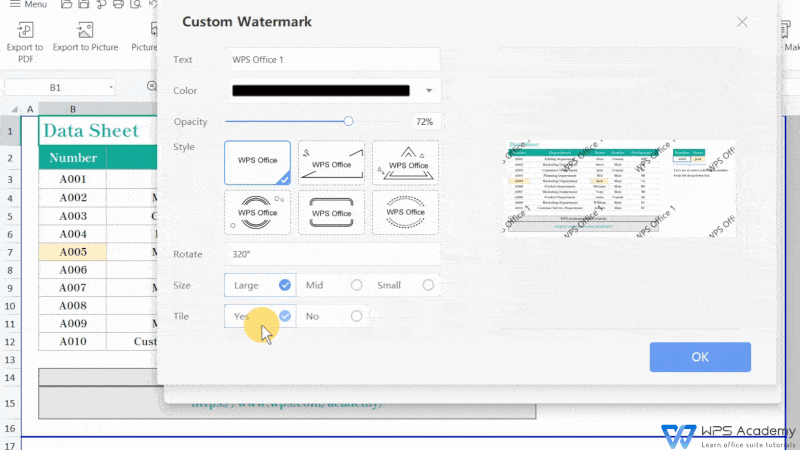Screen dimensions: 800x450
Task: Click the Print Preview icon in quick toolbar
Action: [136, 4]
